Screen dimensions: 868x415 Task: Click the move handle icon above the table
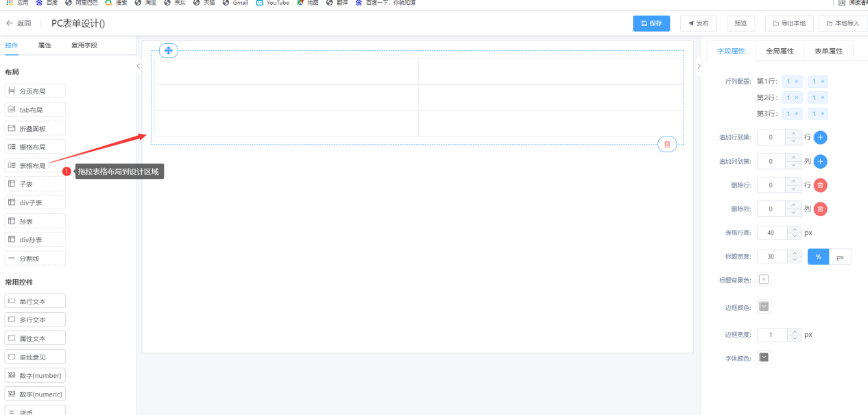[x=169, y=51]
